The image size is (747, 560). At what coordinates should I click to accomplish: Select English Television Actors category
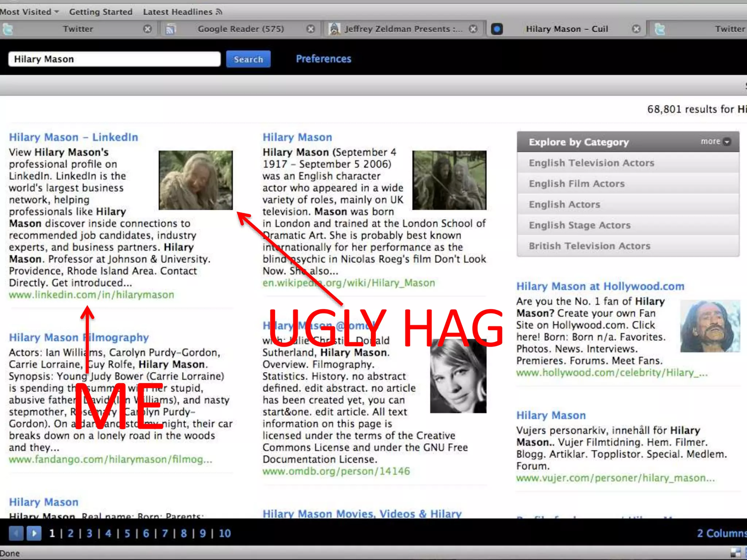coord(591,163)
